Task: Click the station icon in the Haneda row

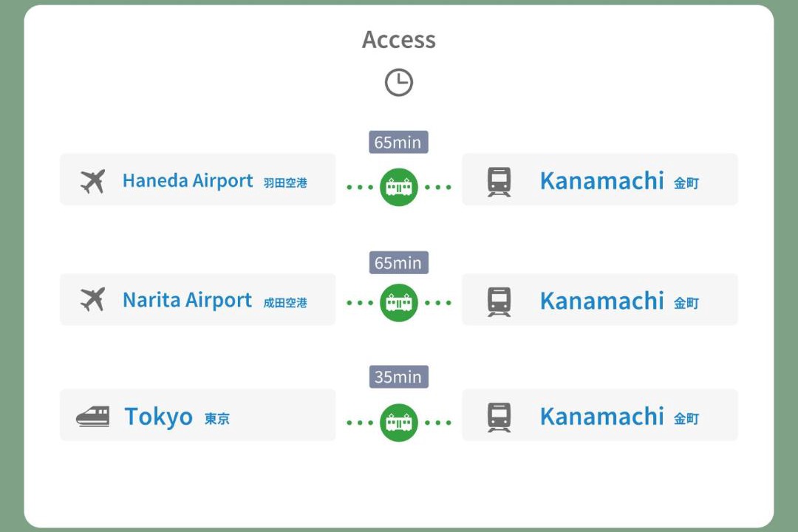Action: [499, 181]
